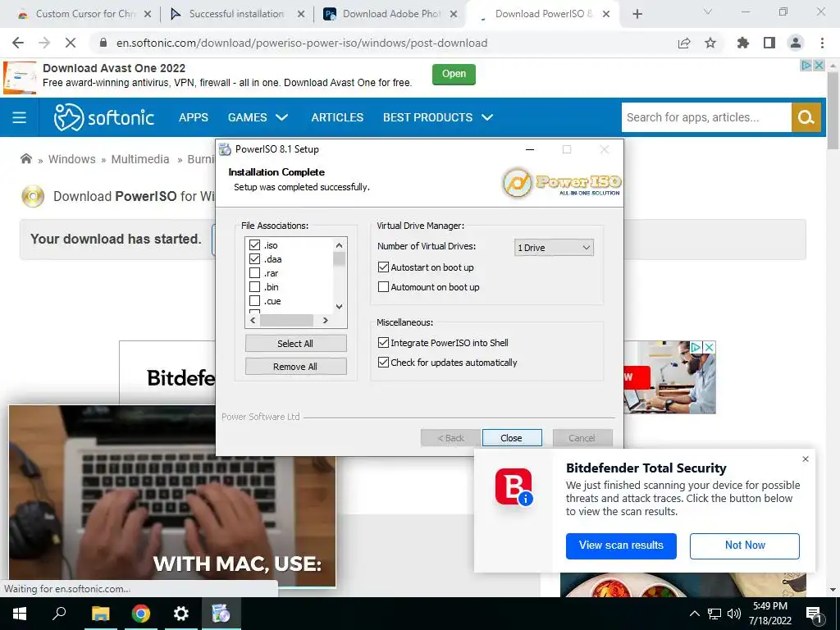The width and height of the screenshot is (840, 630).
Task: Click the orange search magnifier button
Action: (x=806, y=117)
